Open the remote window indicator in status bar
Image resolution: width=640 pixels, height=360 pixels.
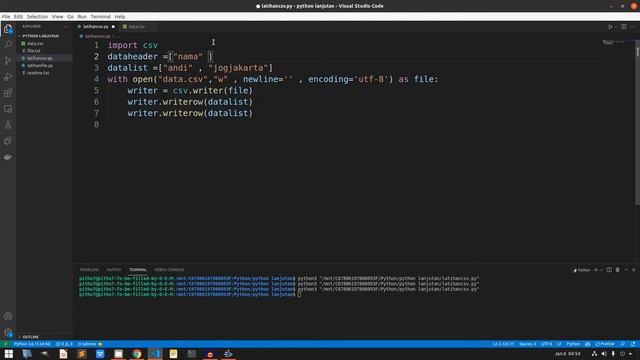pos(5,344)
